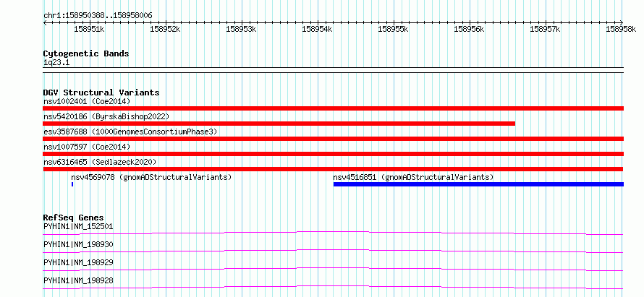The height and width of the screenshot is (297, 644).
Task: Click the 158953k ruler position label
Action: (x=241, y=29)
